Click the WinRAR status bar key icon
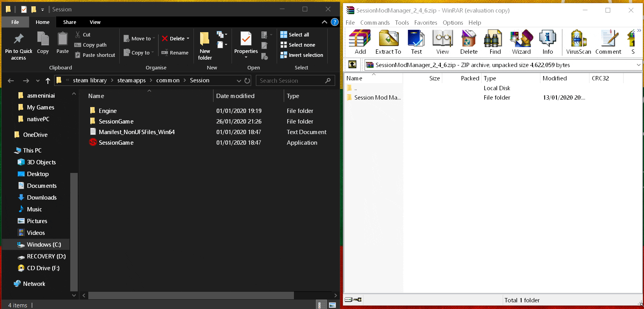The width and height of the screenshot is (644, 309). point(358,300)
